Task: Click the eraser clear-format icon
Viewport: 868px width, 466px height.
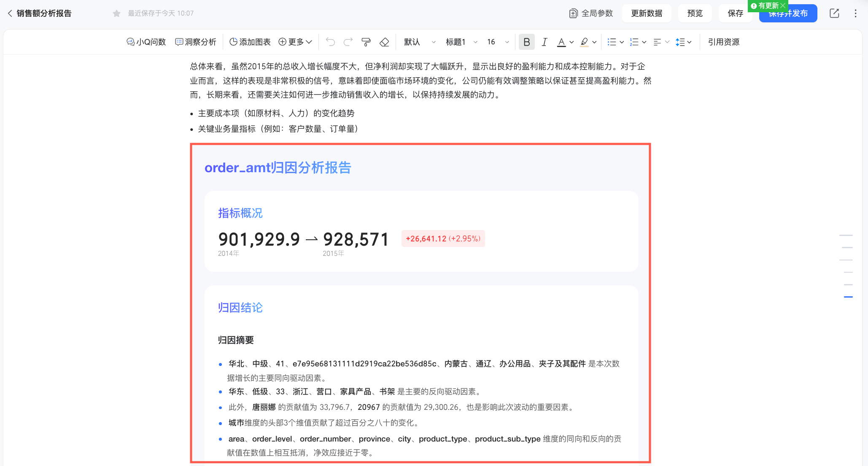Action: 384,42
